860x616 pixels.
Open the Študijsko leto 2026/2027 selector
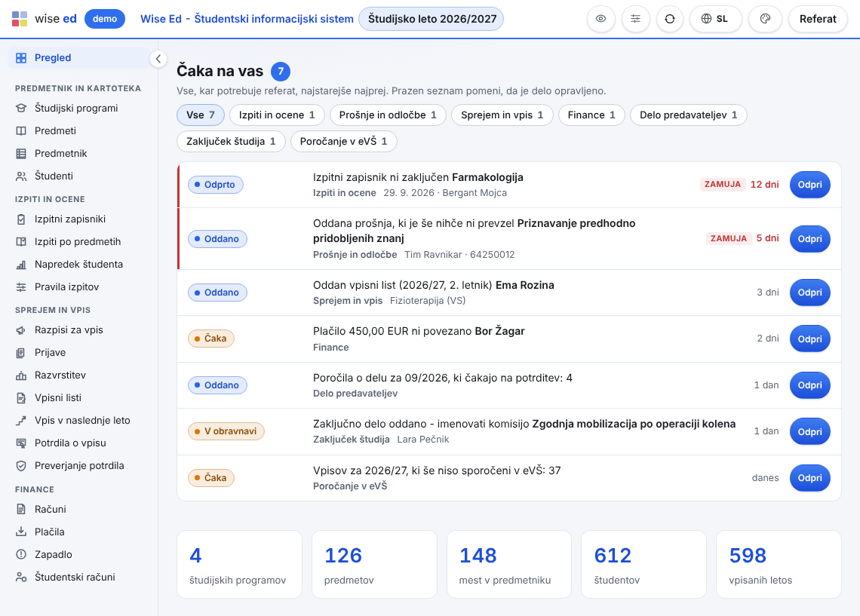pyautogui.click(x=431, y=19)
